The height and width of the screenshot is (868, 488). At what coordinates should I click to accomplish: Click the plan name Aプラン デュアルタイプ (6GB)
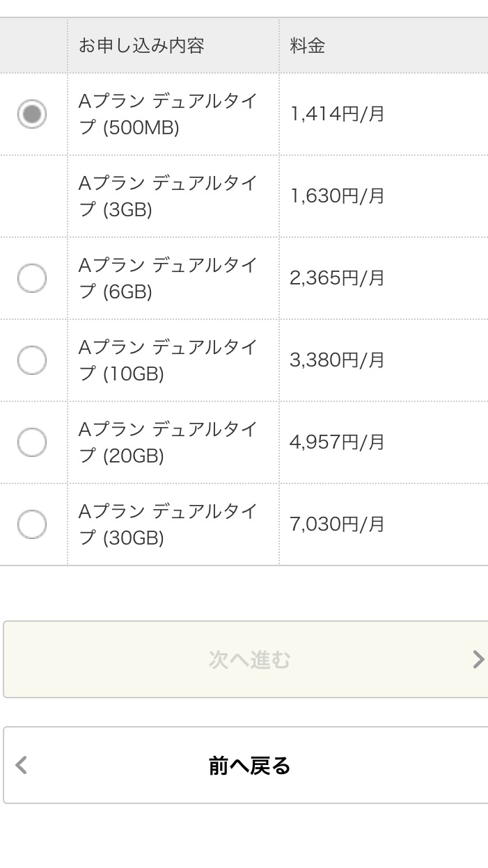(173, 278)
